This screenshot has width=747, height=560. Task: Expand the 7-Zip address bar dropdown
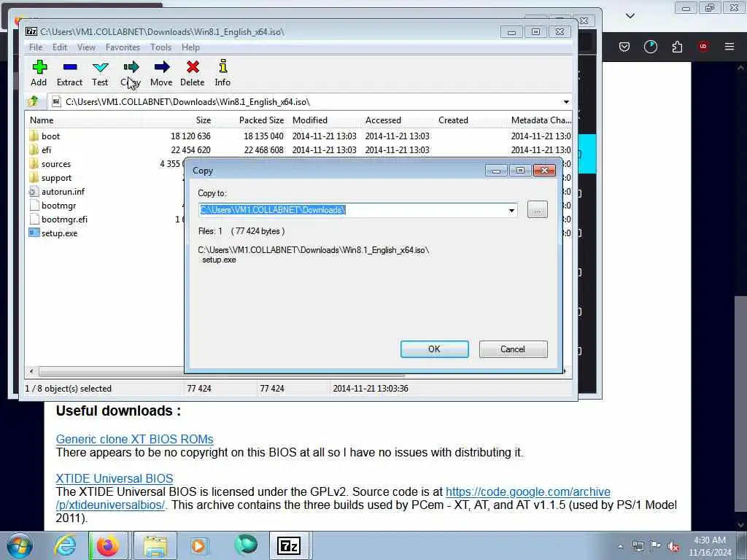[566, 102]
